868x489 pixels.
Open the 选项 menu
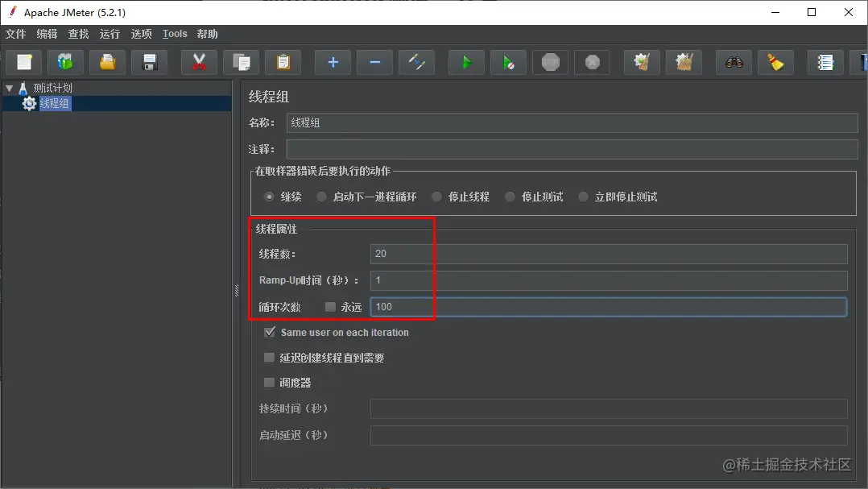(x=141, y=34)
